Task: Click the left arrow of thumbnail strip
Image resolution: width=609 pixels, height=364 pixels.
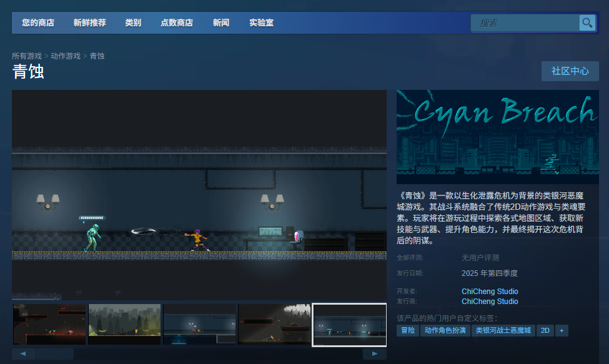Action: [23, 353]
